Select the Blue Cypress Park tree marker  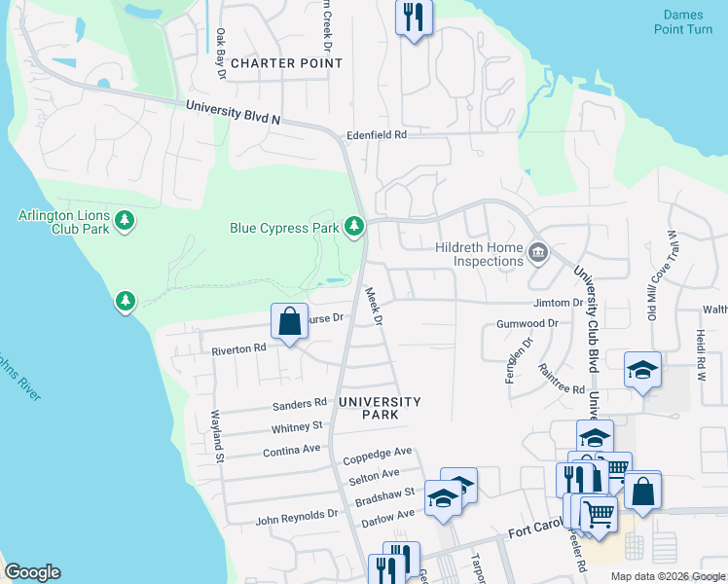click(x=354, y=227)
